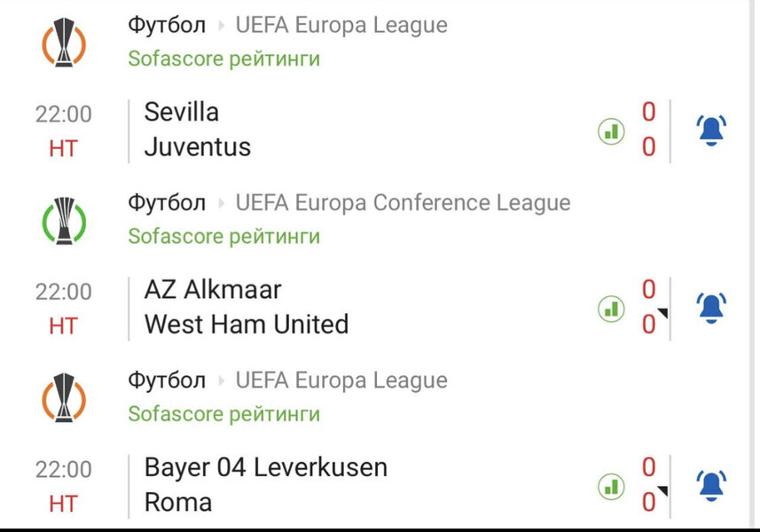
Task: Click the Roma team name
Action: tap(178, 503)
